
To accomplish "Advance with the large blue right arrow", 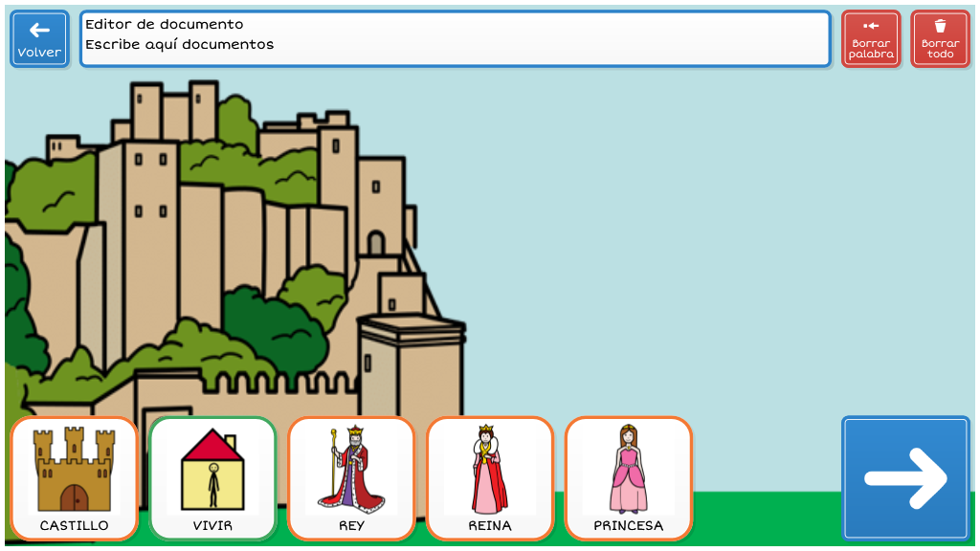I will (x=905, y=477).
